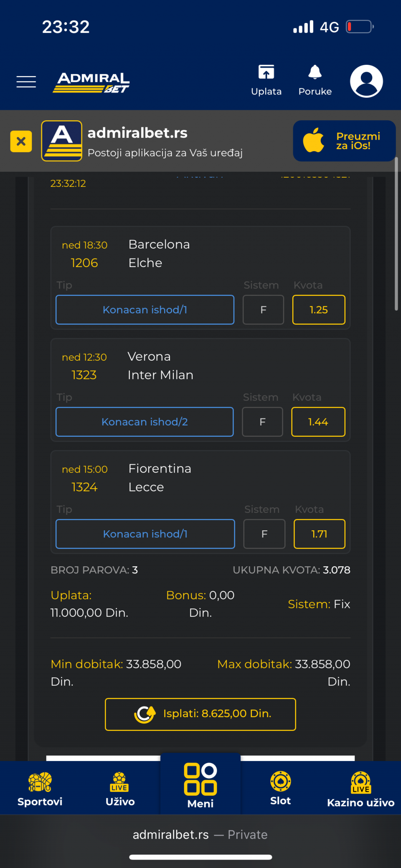Open the Meni tab
Screen dimensions: 401x868
click(x=200, y=786)
